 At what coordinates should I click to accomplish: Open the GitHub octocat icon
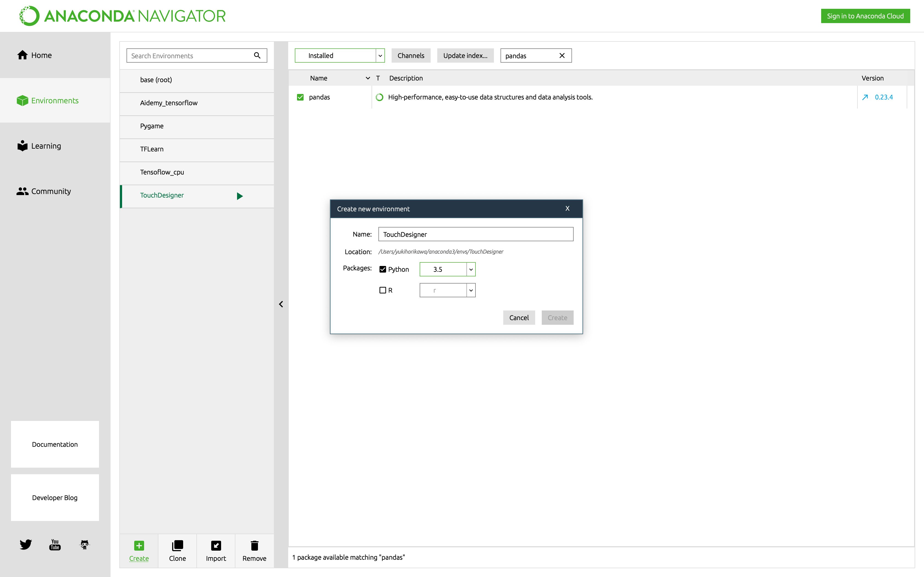pos(84,544)
